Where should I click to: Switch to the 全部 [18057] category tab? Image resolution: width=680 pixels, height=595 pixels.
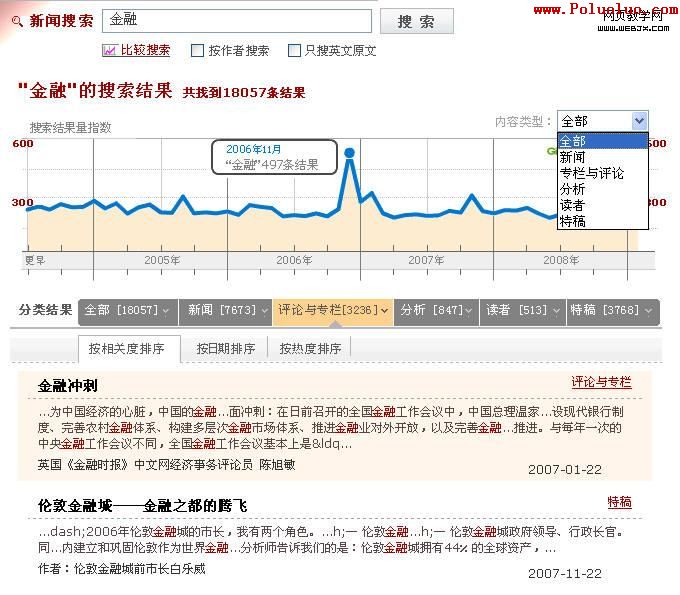[x=127, y=311]
